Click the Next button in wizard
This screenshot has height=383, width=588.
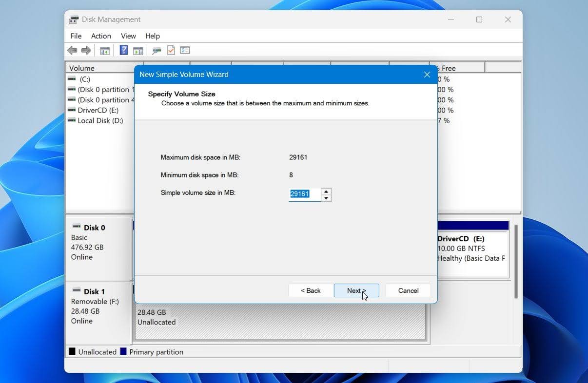pyautogui.click(x=356, y=290)
